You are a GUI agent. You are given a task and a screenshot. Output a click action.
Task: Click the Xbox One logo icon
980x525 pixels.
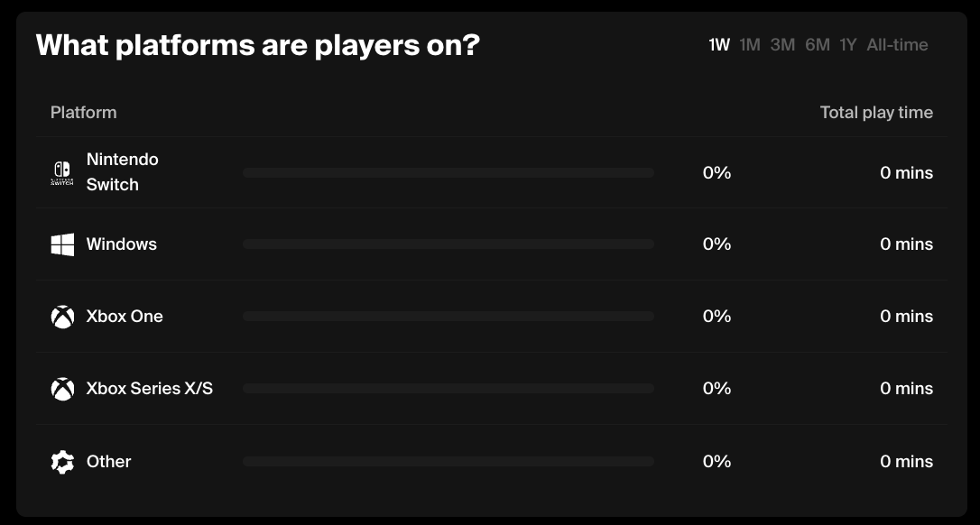(62, 317)
